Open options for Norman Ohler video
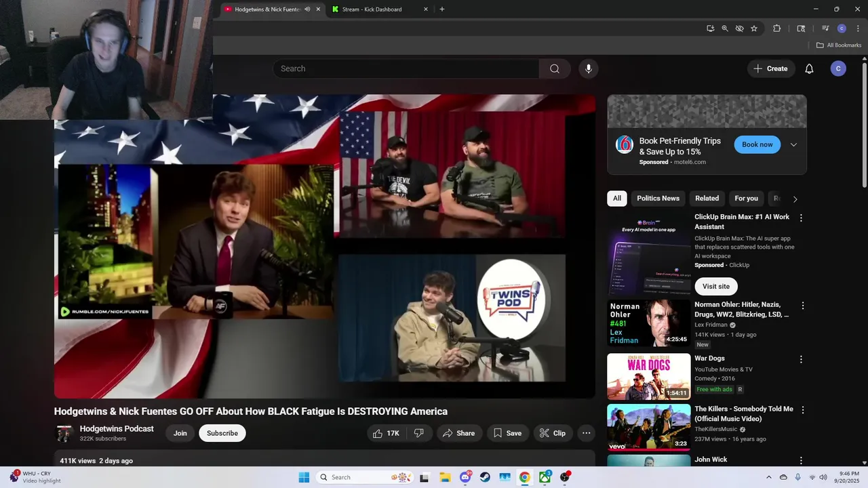The width and height of the screenshot is (868, 488). (803, 306)
